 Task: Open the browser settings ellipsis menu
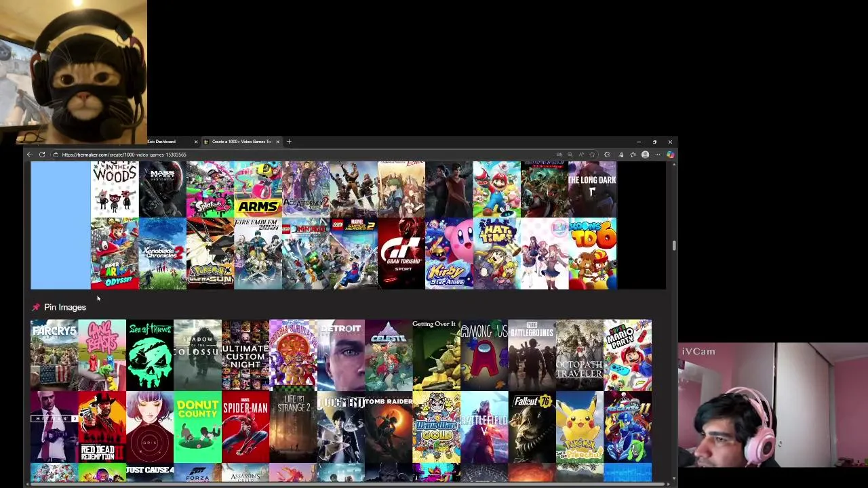point(657,155)
